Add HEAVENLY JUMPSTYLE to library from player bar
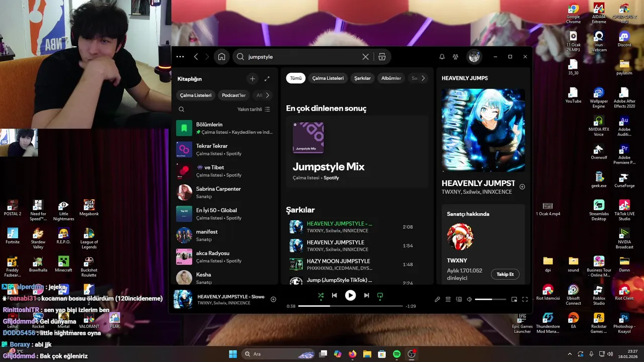The height and width of the screenshot is (362, 644). click(x=273, y=299)
